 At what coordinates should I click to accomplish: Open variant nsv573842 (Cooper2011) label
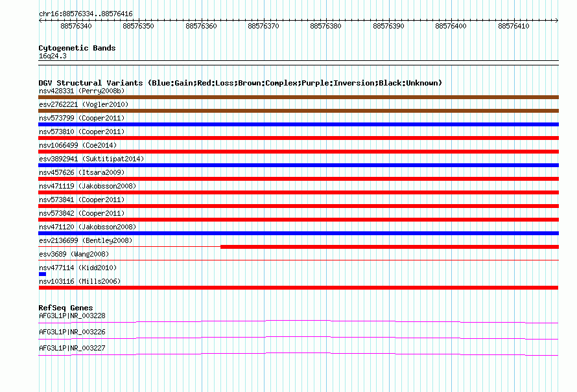pyautogui.click(x=82, y=213)
